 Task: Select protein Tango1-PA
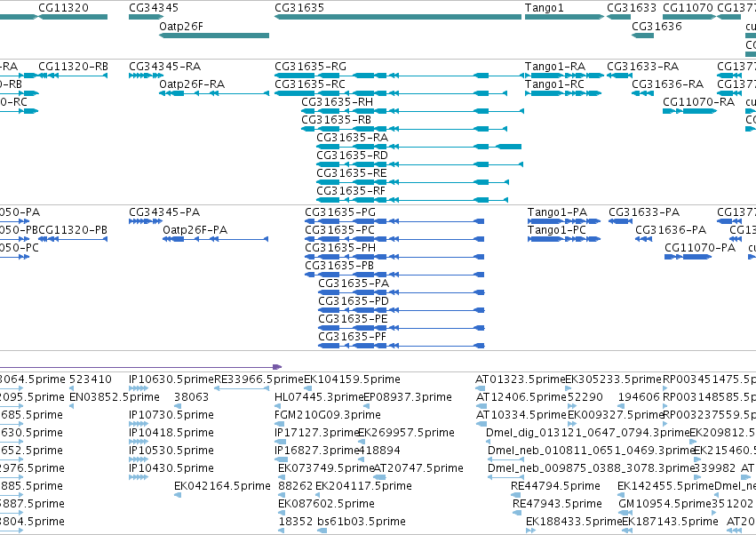(x=564, y=221)
